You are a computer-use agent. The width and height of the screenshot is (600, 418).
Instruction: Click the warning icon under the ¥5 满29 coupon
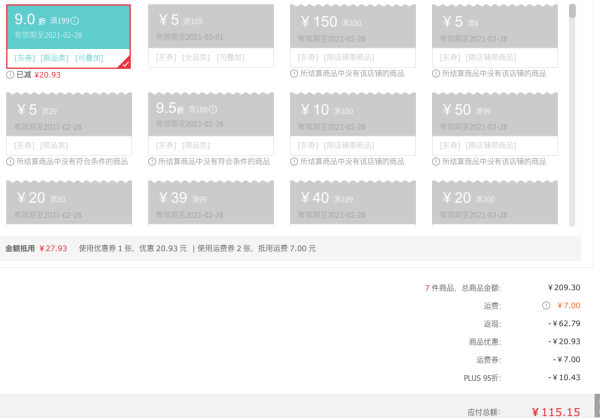[10, 162]
